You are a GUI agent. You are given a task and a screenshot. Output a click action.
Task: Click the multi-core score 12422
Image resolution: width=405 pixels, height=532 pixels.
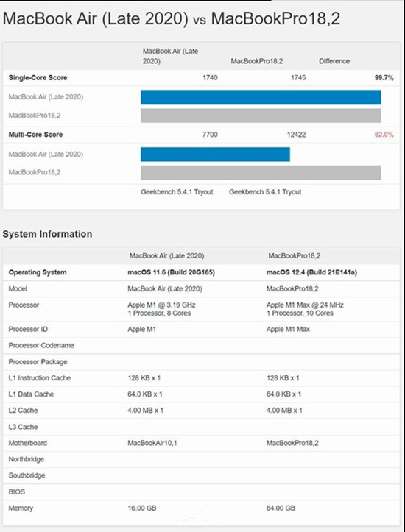tap(296, 135)
